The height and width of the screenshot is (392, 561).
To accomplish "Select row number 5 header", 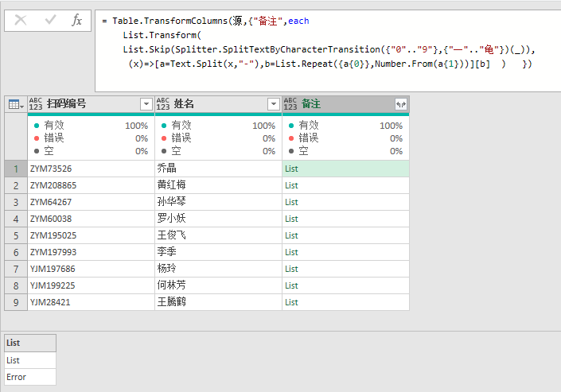I will coord(16,235).
